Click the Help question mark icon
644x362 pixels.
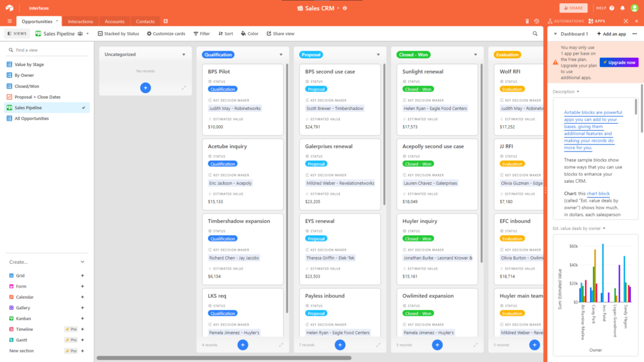click(x=611, y=8)
